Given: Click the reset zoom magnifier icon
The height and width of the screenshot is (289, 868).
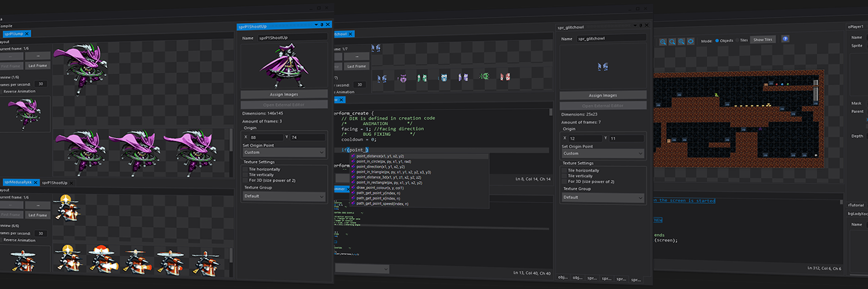Looking at the screenshot, I should [x=672, y=42].
